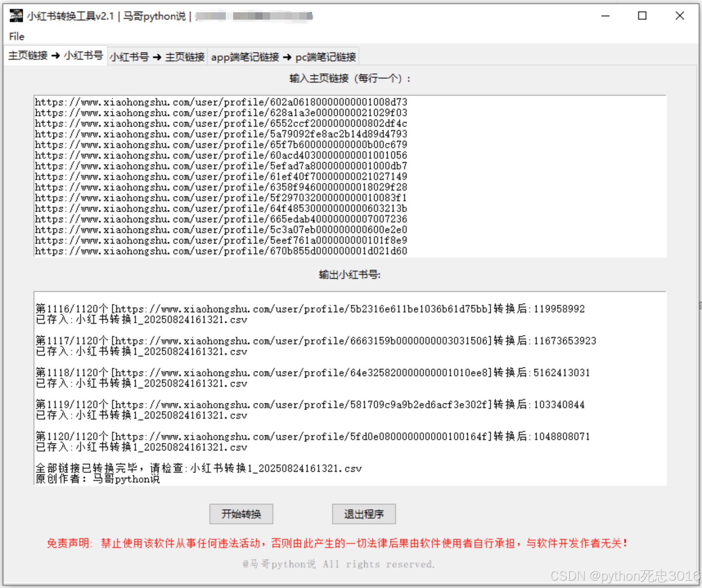Click output line 第1118/1120个

click(x=313, y=373)
